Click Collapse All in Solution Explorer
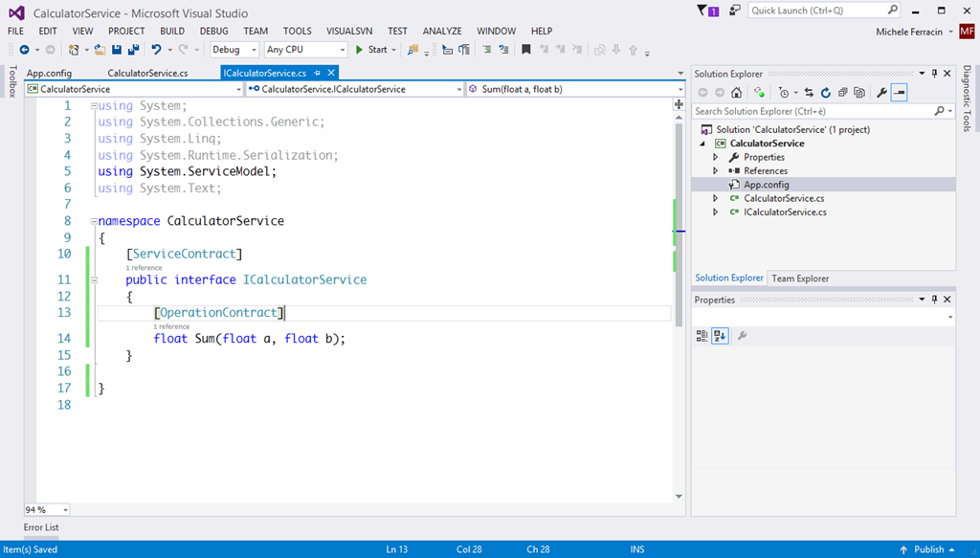The height and width of the screenshot is (558, 980). coord(842,93)
